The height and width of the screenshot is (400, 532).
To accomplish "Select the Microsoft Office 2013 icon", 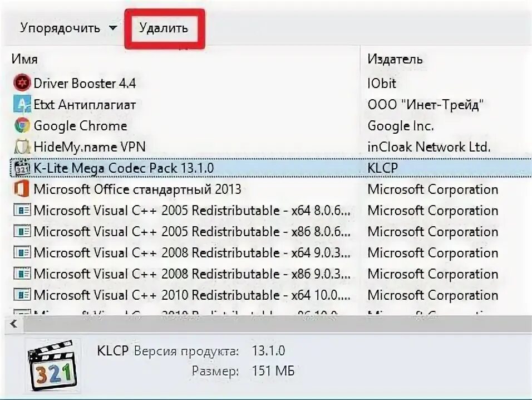I will click(x=22, y=189).
